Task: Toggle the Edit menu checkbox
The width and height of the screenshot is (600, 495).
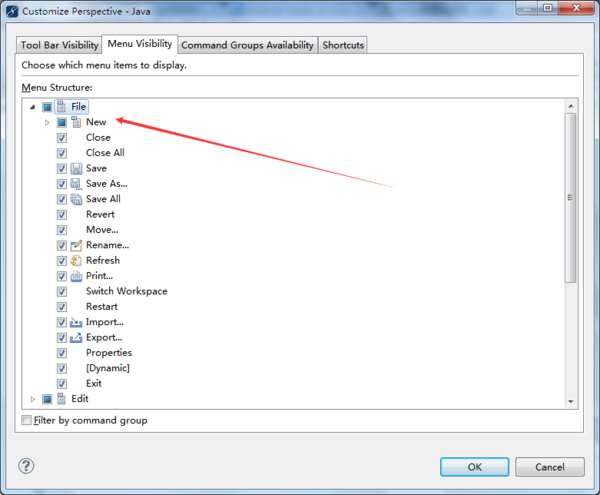Action: tap(47, 399)
